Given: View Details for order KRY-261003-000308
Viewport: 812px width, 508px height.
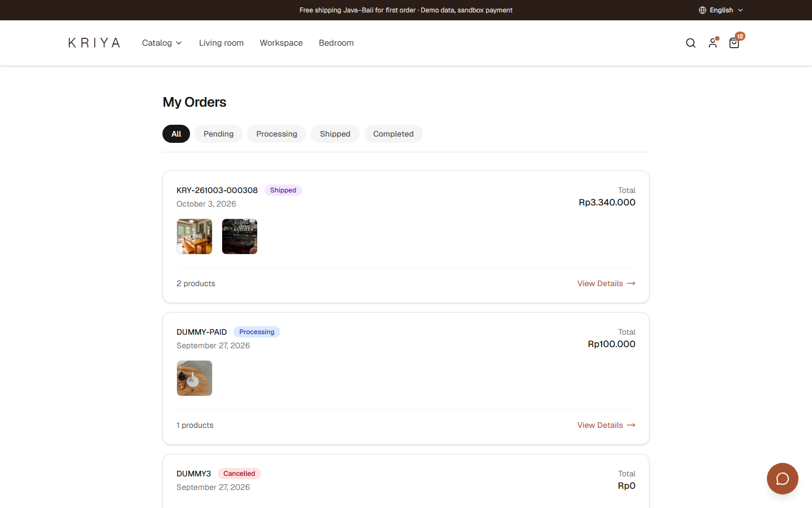Looking at the screenshot, I should (x=606, y=283).
